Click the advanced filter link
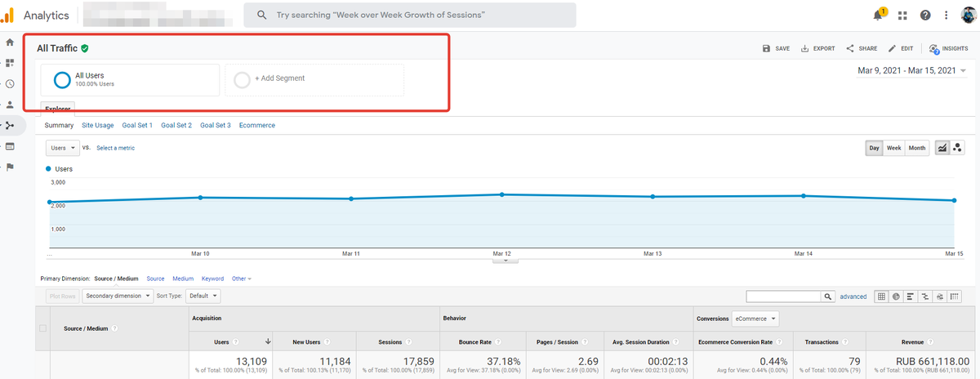Screen dimensions: 980x379 (853, 297)
